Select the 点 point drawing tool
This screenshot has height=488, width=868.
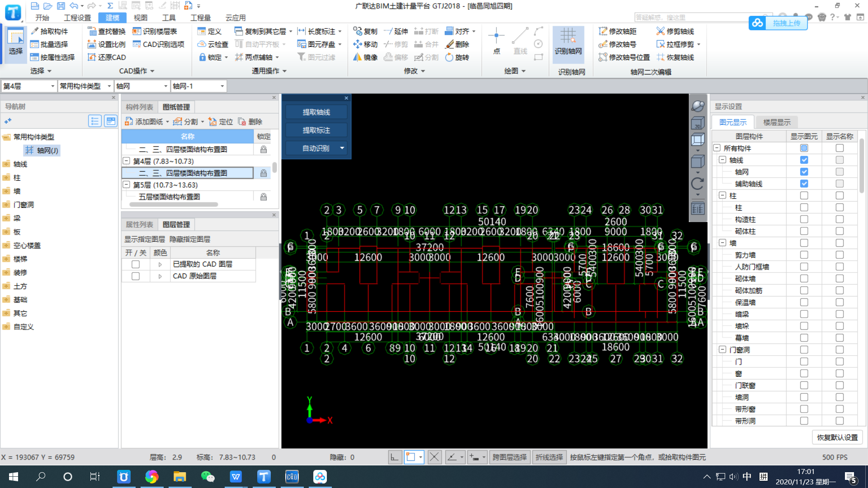click(496, 42)
